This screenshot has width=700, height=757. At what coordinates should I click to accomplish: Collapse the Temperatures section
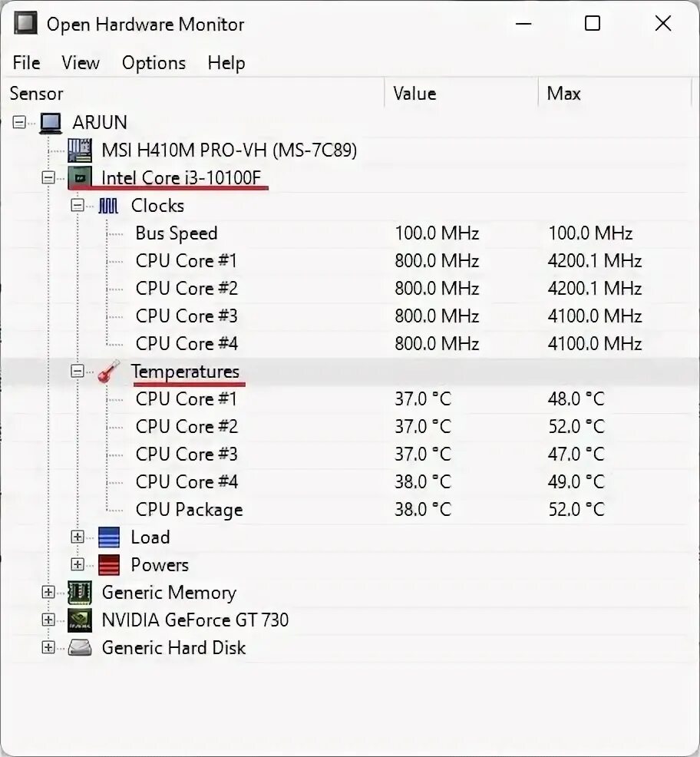point(78,372)
